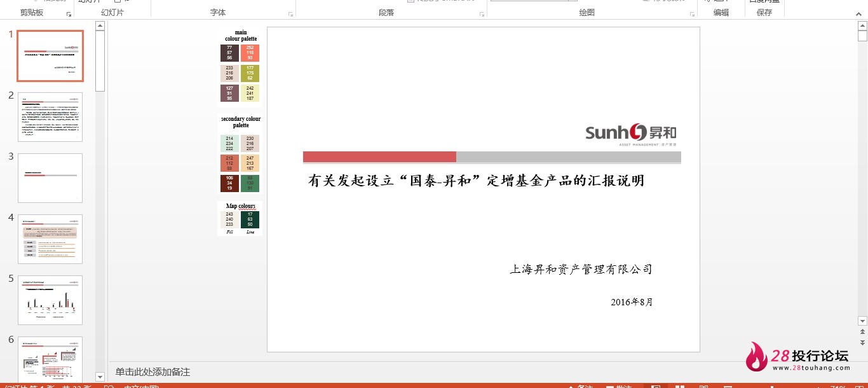
Task: Open the 剪贴板 group dialog launcher
Action: coord(69,13)
